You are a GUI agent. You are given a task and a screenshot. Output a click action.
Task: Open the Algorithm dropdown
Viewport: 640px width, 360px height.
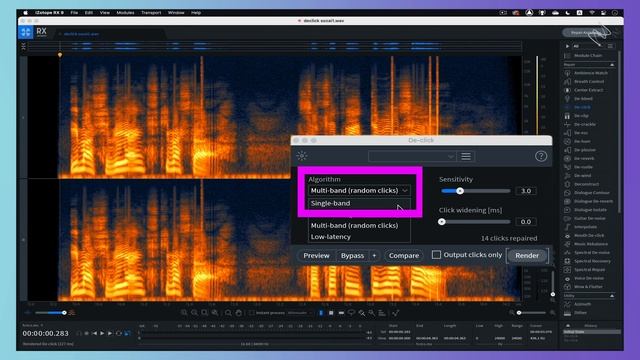pyautogui.click(x=359, y=191)
